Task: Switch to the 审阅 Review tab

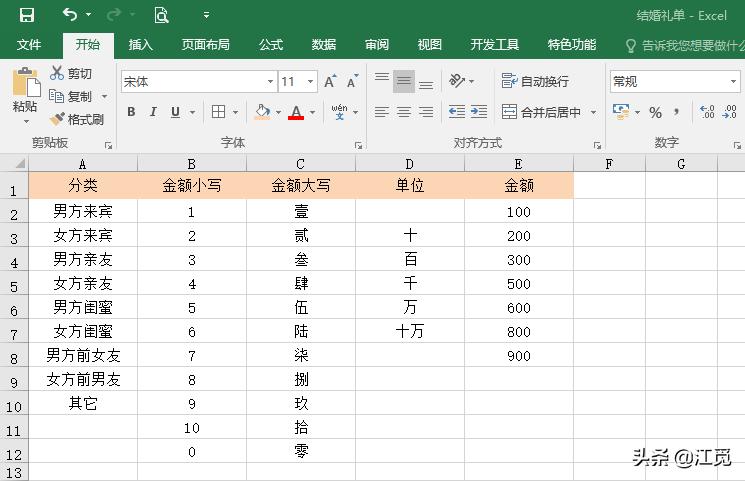Action: pyautogui.click(x=377, y=45)
